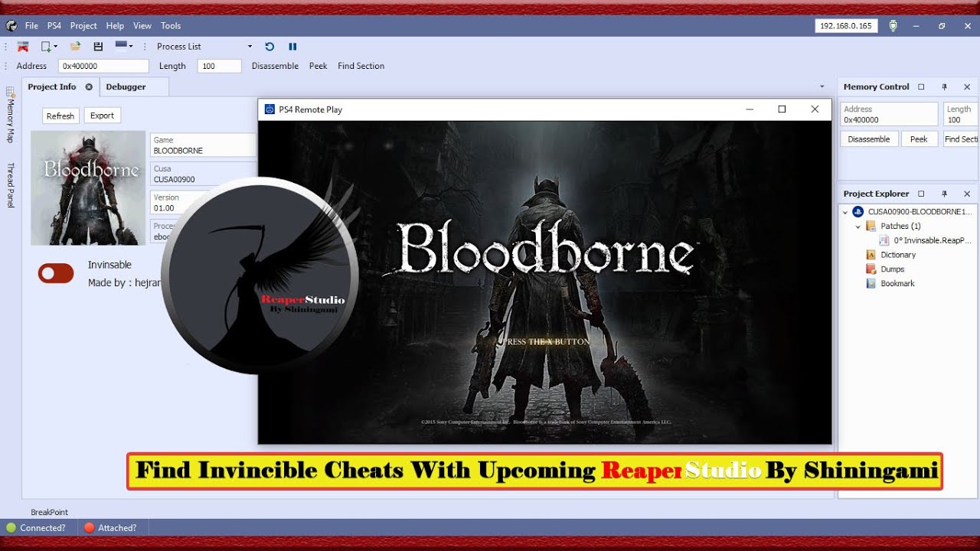
Task: Close the Memory Control panel
Action: 967,87
